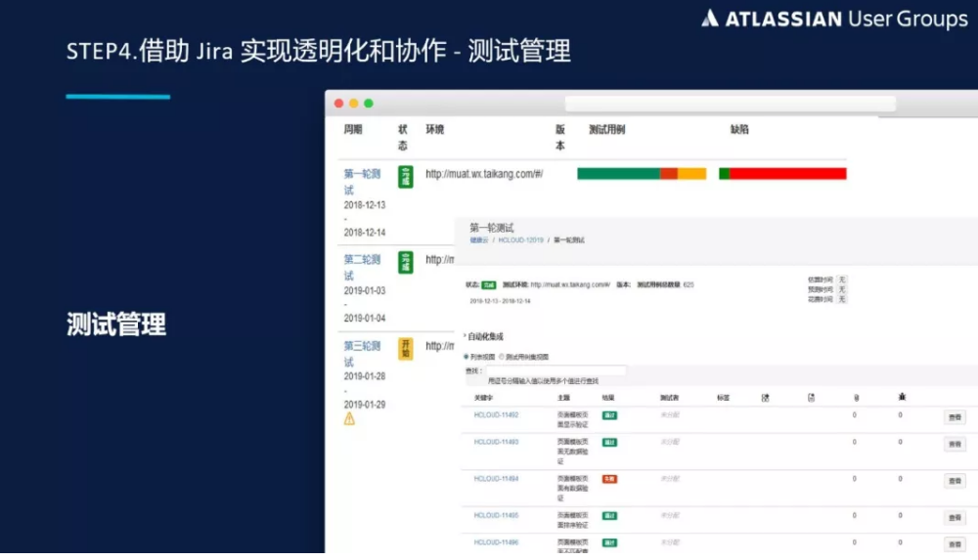Click the browser address bar
978x560 pixels.
pos(731,104)
